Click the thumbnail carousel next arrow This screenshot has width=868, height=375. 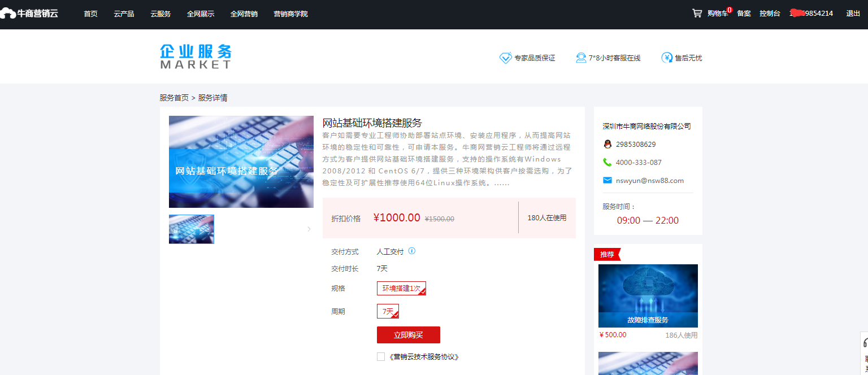[x=309, y=229]
